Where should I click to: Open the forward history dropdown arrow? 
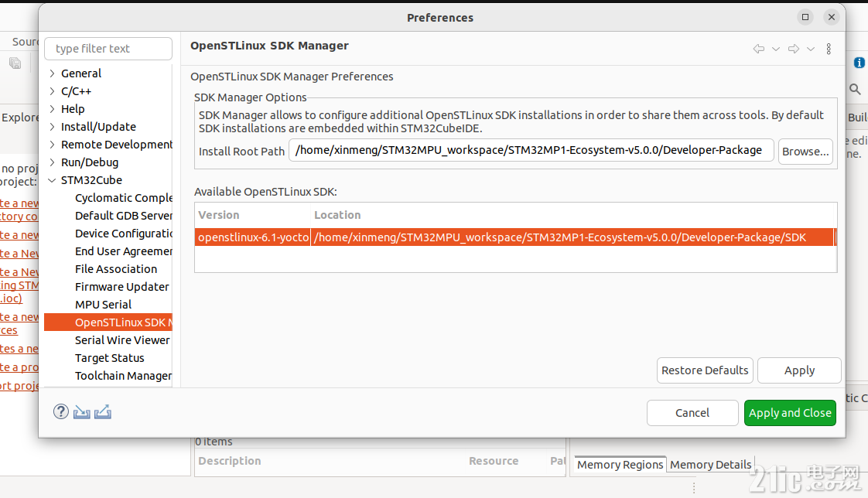click(811, 49)
